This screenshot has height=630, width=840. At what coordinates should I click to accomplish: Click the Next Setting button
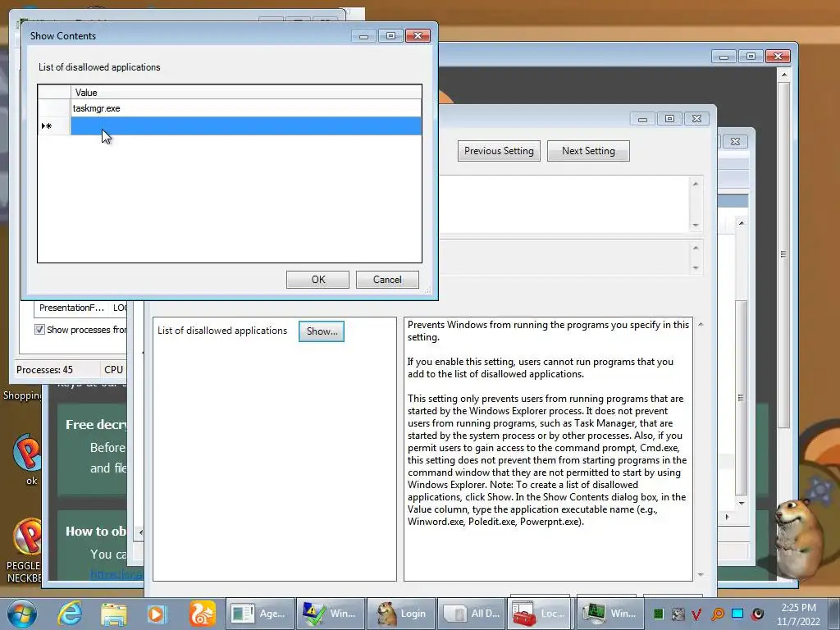coord(588,151)
